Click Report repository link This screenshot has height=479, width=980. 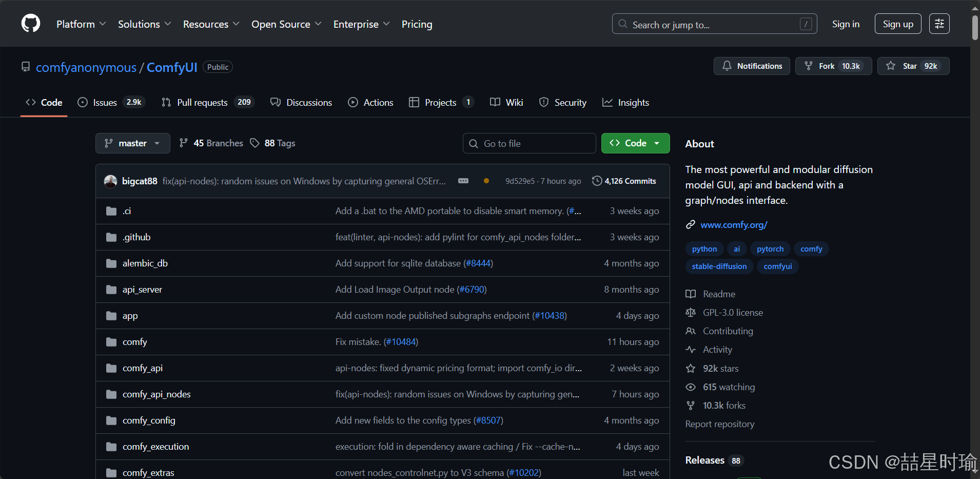(x=720, y=424)
